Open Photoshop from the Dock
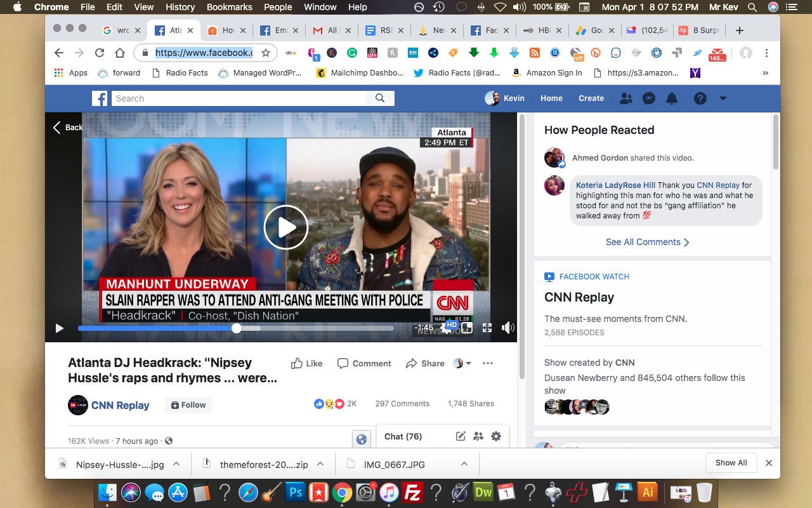Image resolution: width=812 pixels, height=508 pixels. [x=295, y=492]
